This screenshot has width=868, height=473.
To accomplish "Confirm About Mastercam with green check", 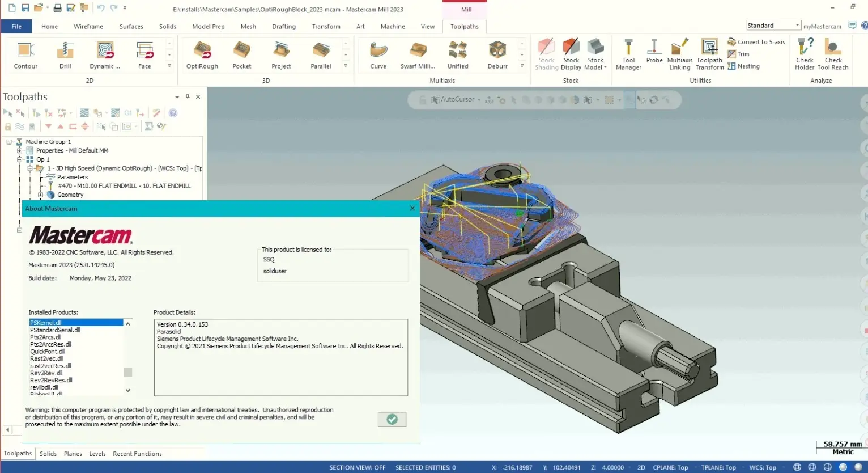I will point(392,419).
